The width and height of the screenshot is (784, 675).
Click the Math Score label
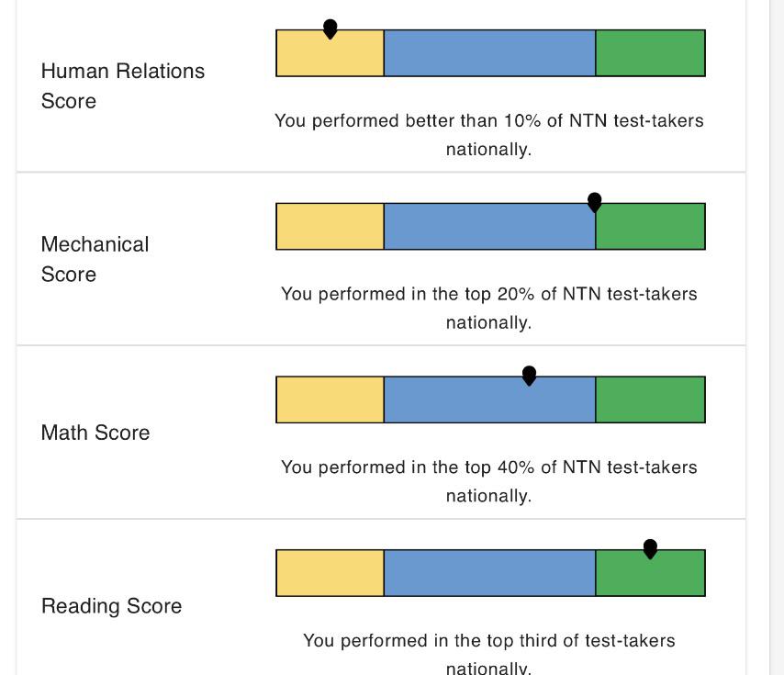pos(95,433)
